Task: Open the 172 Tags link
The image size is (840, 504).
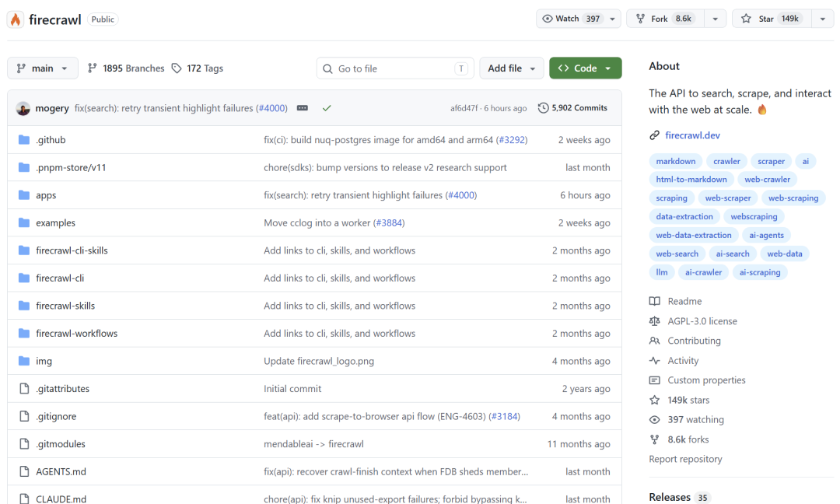Action: click(x=198, y=68)
